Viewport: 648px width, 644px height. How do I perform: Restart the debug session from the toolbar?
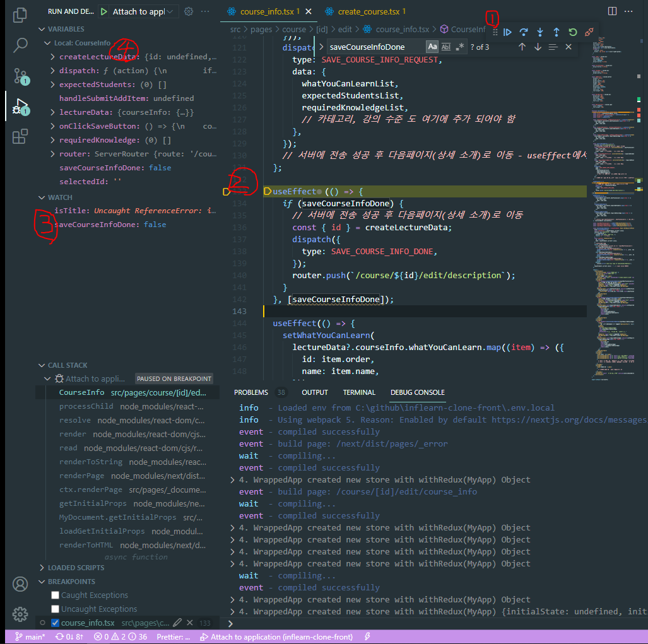(572, 32)
